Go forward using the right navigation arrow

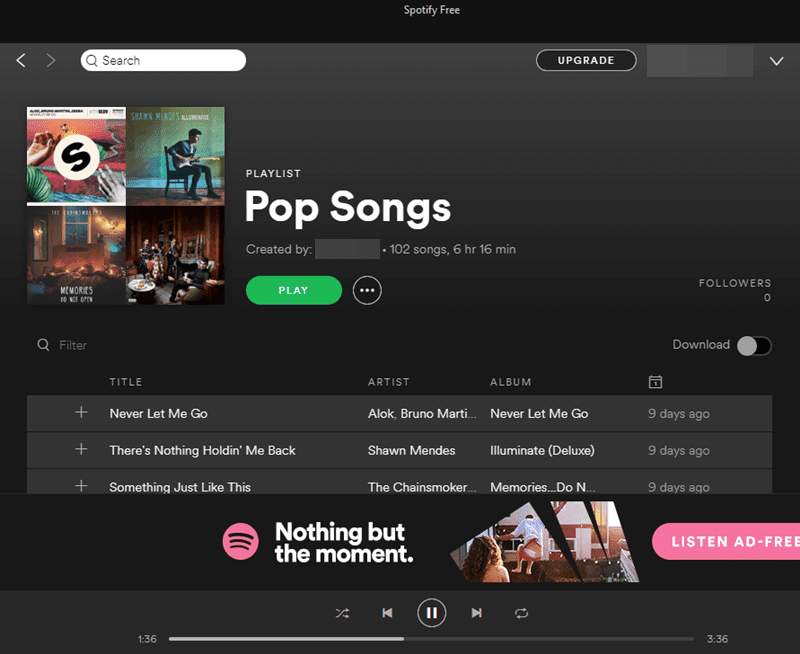tap(51, 60)
